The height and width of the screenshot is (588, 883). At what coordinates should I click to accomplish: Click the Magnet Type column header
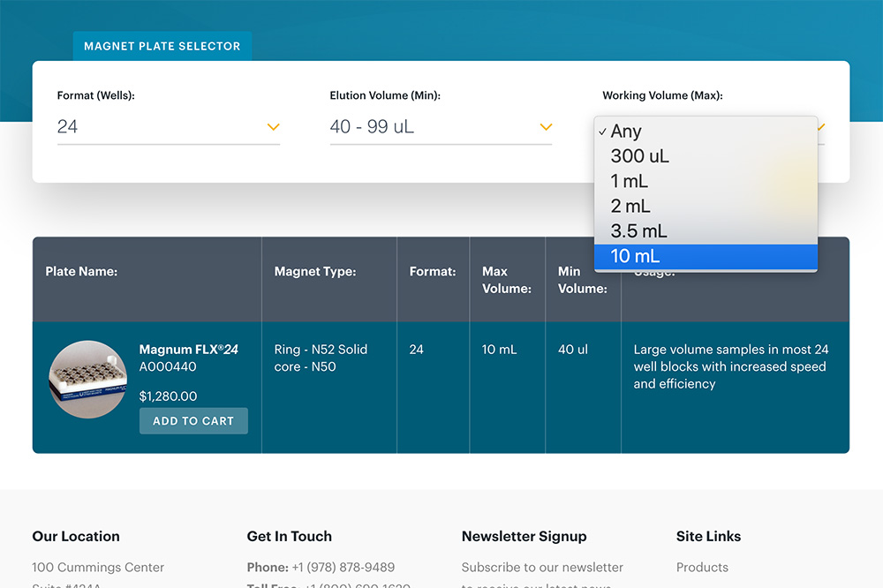(315, 272)
